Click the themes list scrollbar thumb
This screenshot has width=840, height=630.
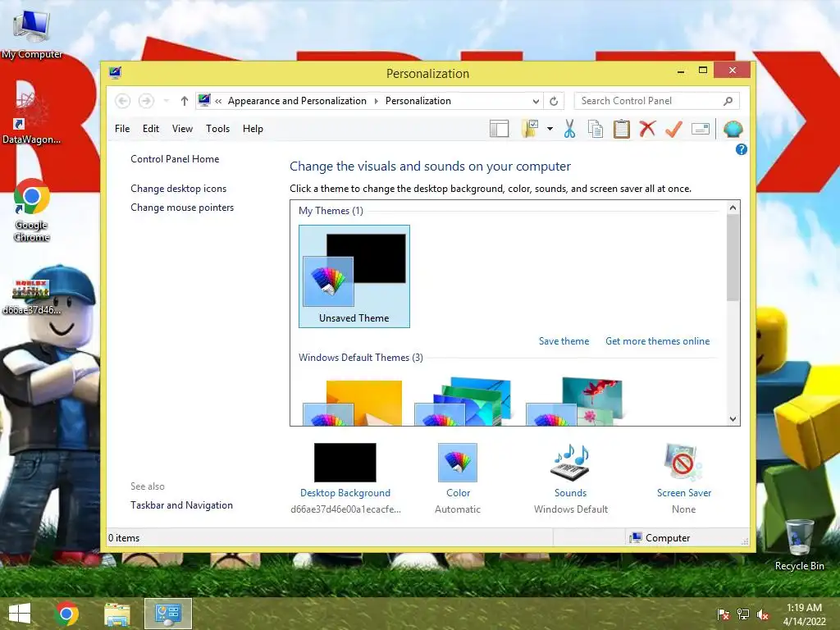733,258
